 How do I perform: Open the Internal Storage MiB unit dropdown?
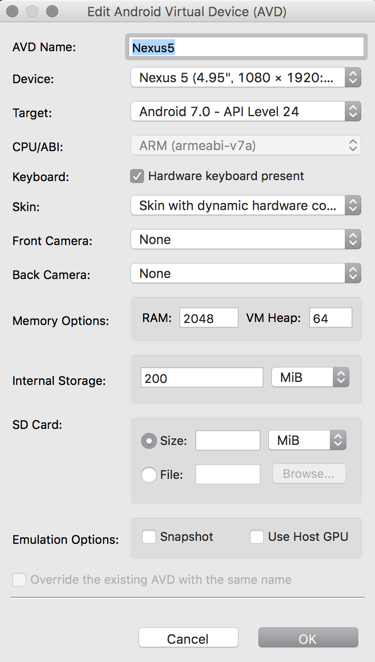(x=310, y=377)
